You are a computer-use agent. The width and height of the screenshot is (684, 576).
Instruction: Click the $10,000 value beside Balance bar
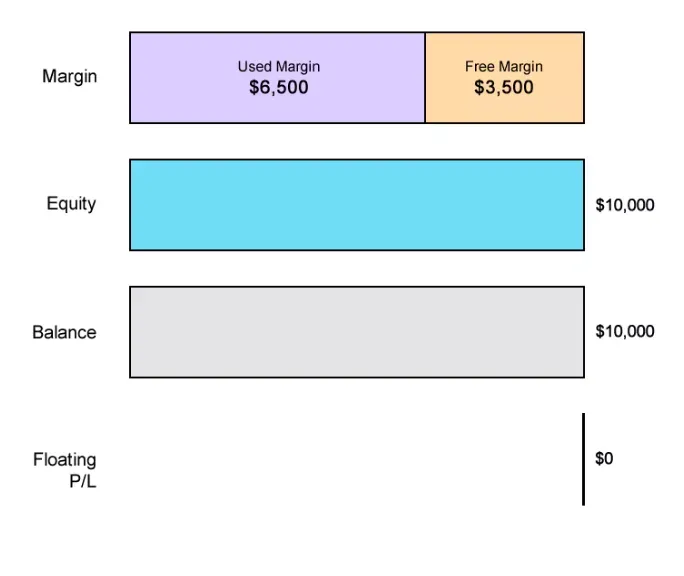(625, 331)
